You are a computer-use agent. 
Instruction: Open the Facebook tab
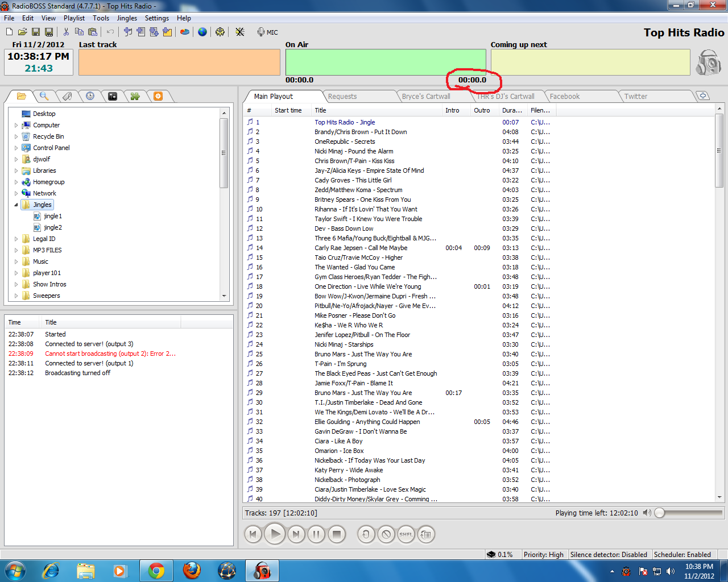tap(565, 97)
